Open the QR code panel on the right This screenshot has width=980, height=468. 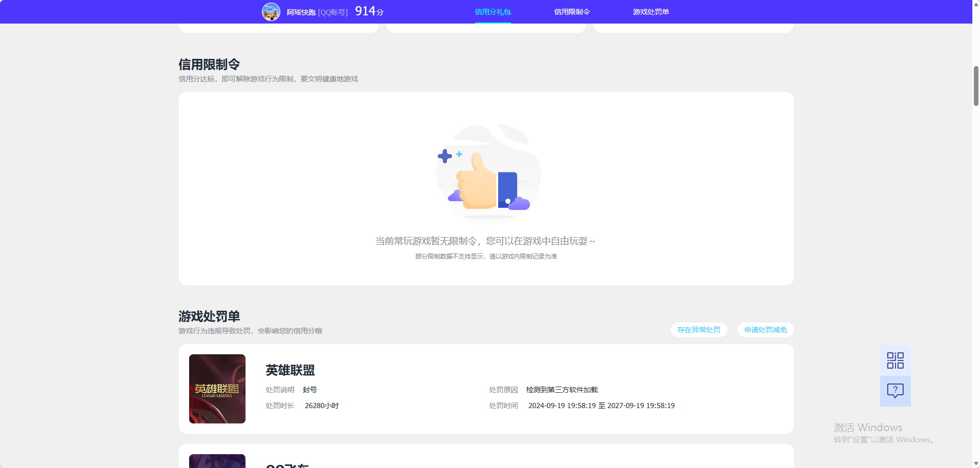point(895,360)
